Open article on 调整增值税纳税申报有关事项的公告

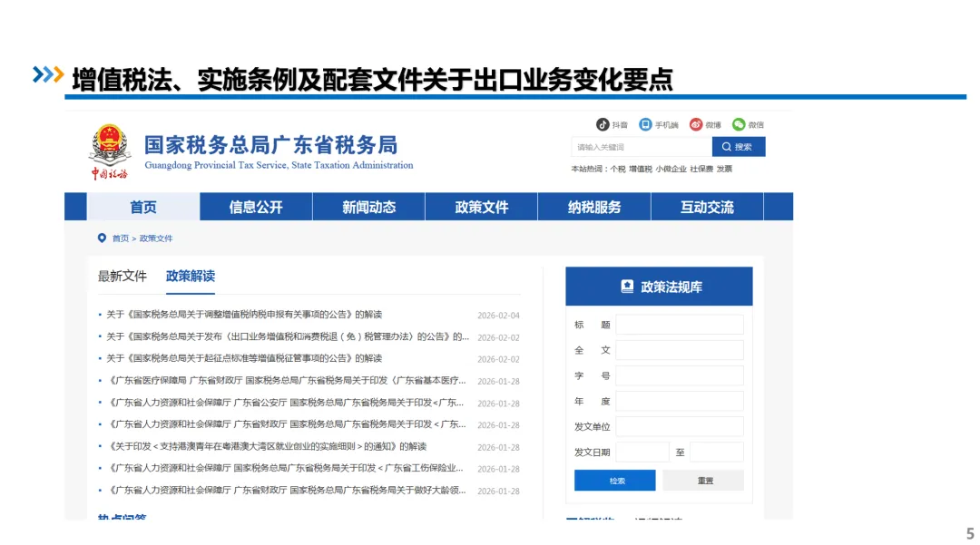244,315
